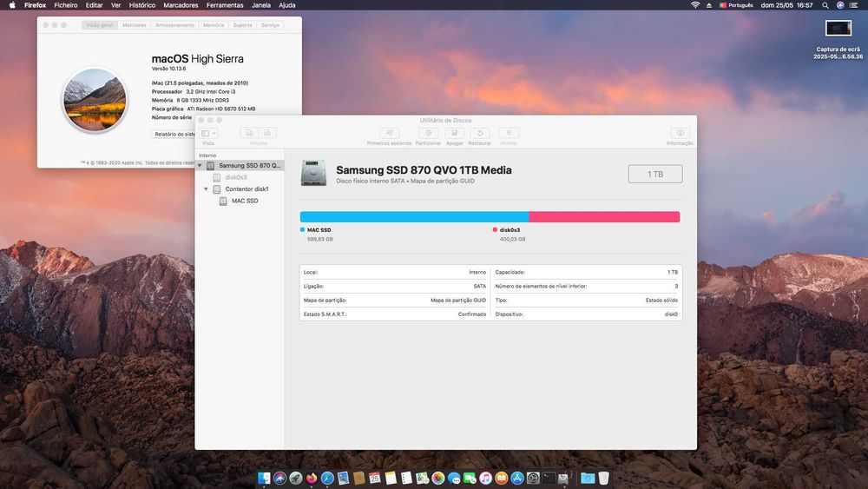
Task: Open Launchpad rocket icon in Dock
Action: click(296, 478)
